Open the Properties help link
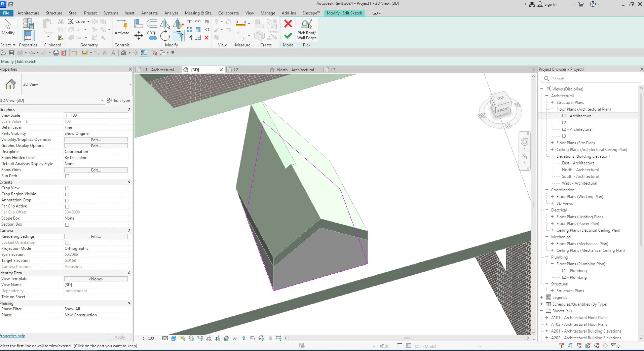 [x=12, y=336]
